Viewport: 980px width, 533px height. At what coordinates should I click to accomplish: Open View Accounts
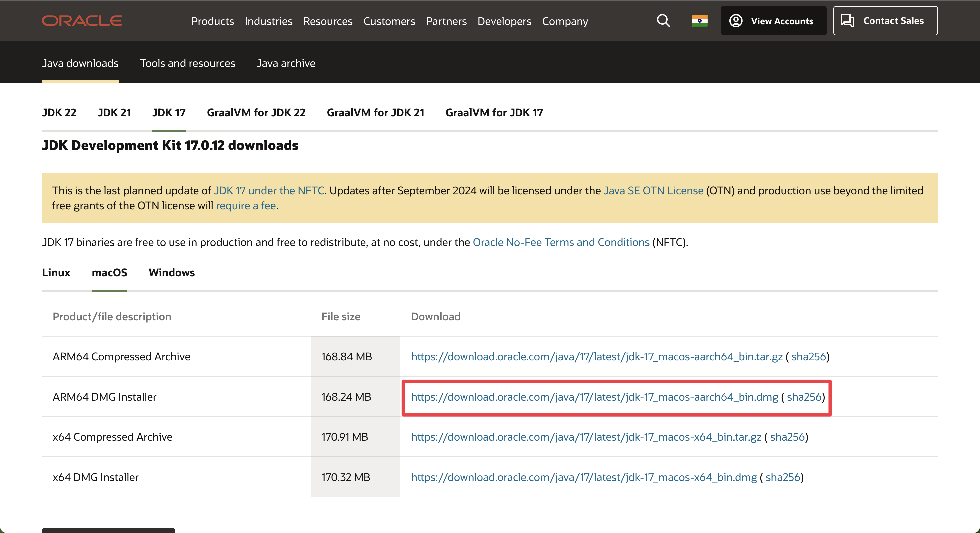(773, 21)
